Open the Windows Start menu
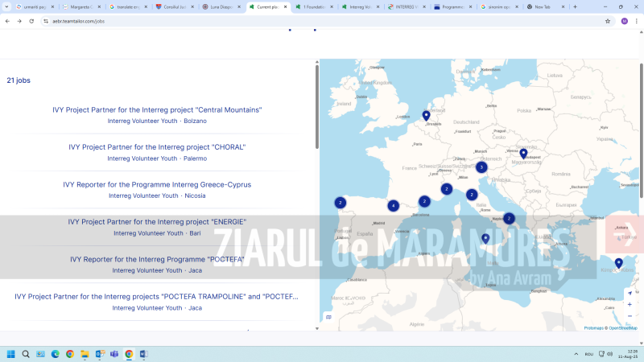This screenshot has width=644, height=362. (11, 354)
